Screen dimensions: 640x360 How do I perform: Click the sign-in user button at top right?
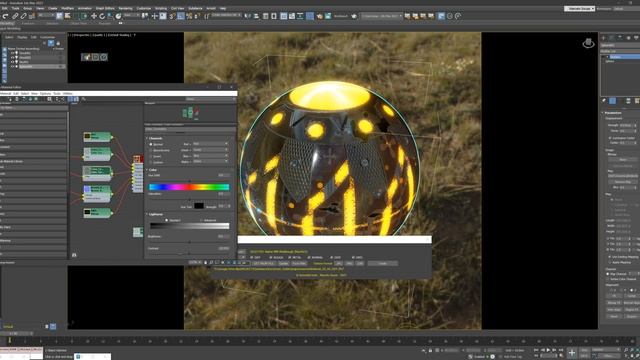coord(580,9)
